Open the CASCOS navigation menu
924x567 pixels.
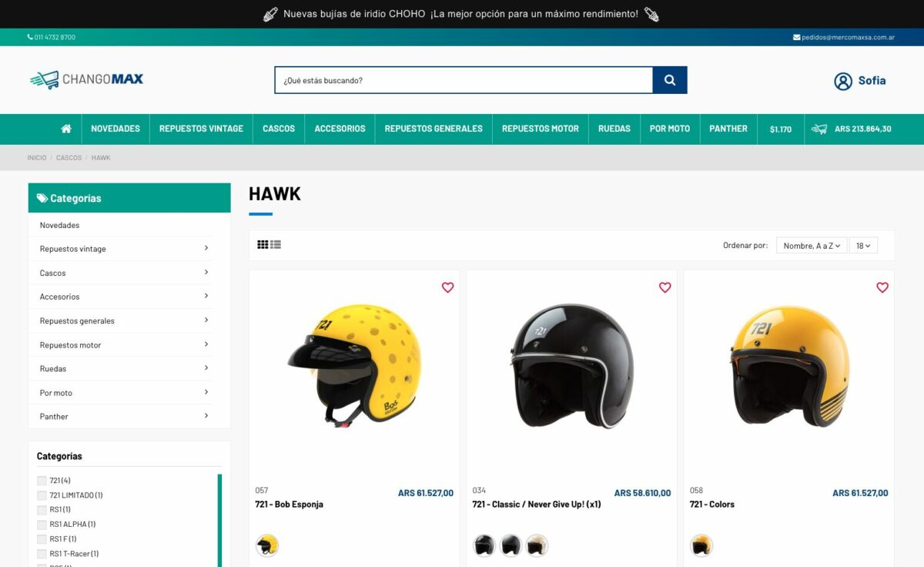pos(279,129)
